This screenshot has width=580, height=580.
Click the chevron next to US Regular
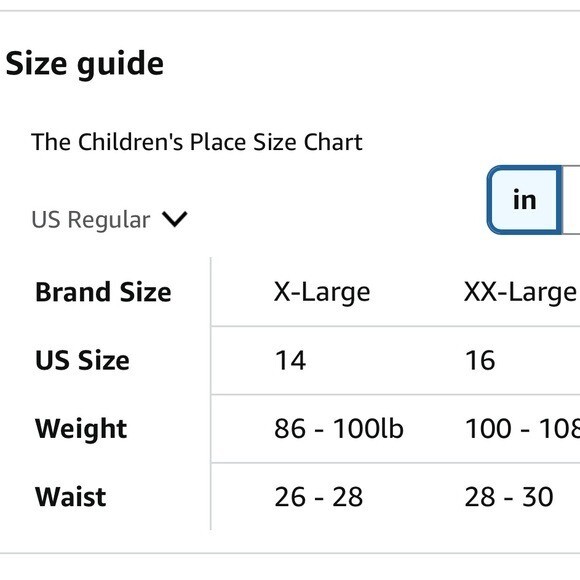(175, 219)
